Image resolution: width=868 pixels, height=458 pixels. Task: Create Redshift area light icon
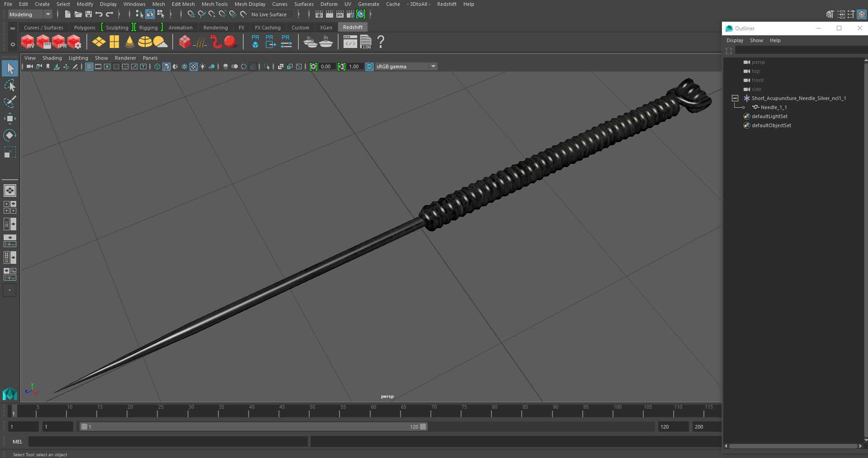coord(99,42)
